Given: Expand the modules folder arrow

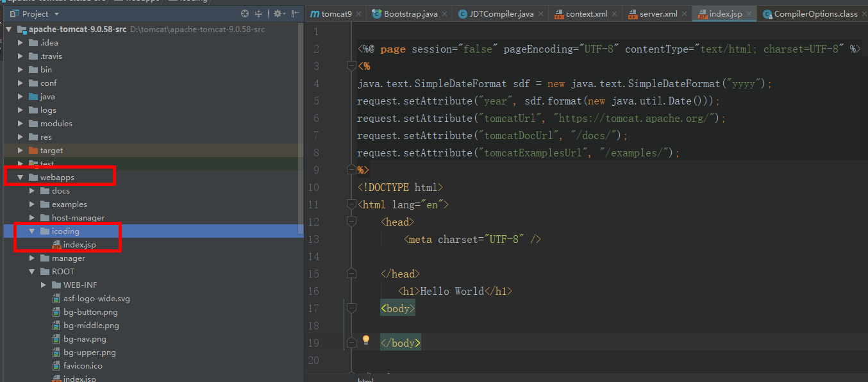Looking at the screenshot, I should 20,124.
